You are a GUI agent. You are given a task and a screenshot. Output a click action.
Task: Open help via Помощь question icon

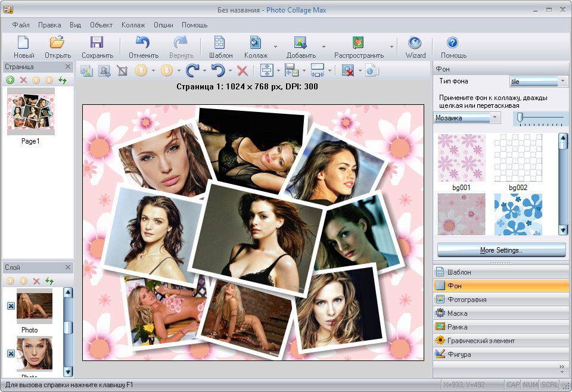(x=453, y=43)
